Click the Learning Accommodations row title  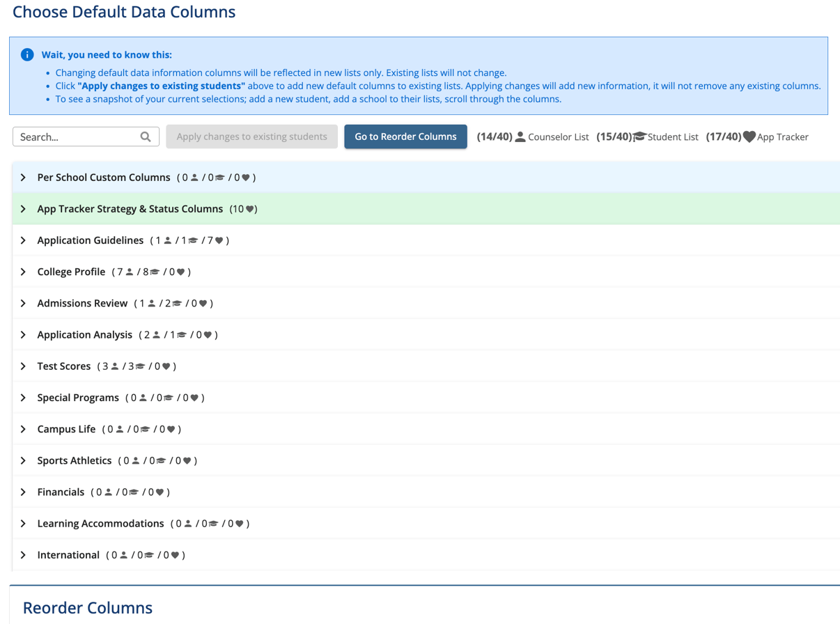[x=100, y=524]
